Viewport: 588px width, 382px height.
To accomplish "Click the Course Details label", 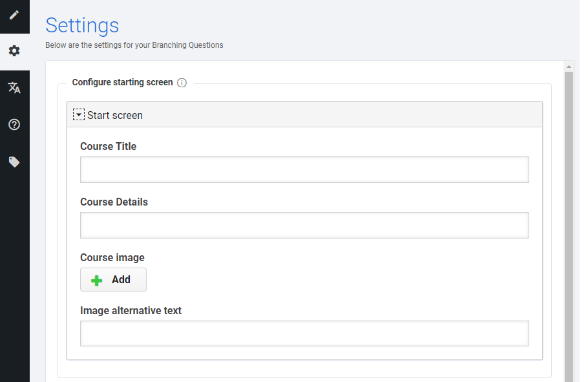I will tap(114, 202).
